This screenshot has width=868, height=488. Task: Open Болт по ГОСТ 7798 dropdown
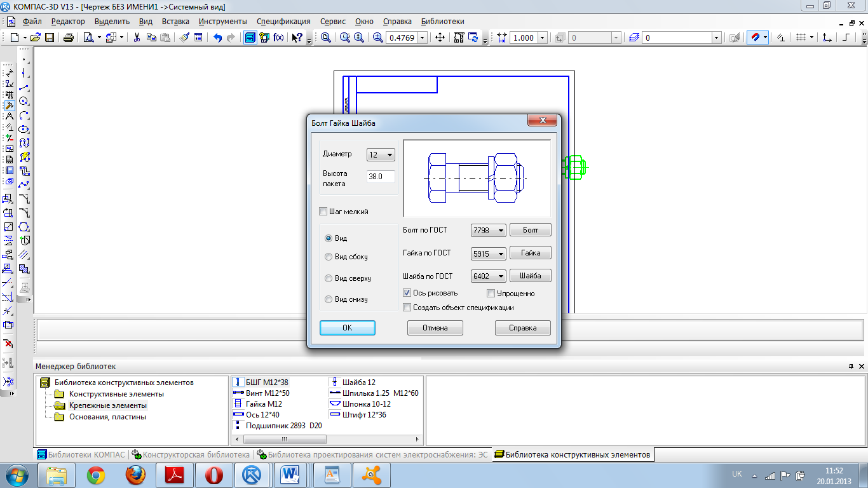(489, 230)
